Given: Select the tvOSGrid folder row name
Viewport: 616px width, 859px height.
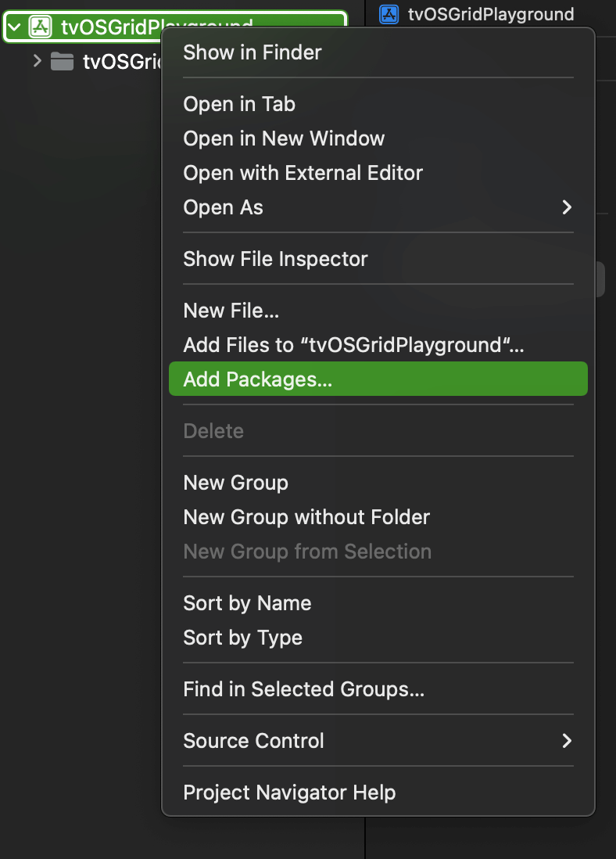Looking at the screenshot, I should pos(122,61).
